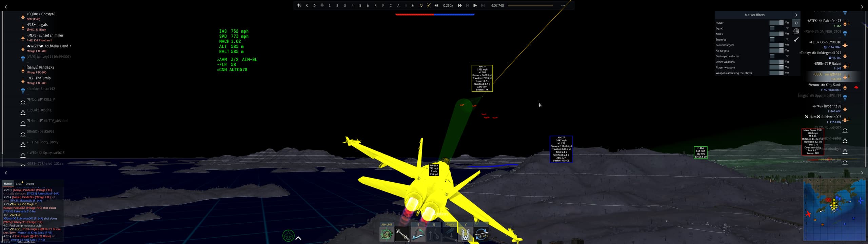Screen dimensions: 868x244
Task: Click the ground target lock action icon
Action: tap(387, 234)
